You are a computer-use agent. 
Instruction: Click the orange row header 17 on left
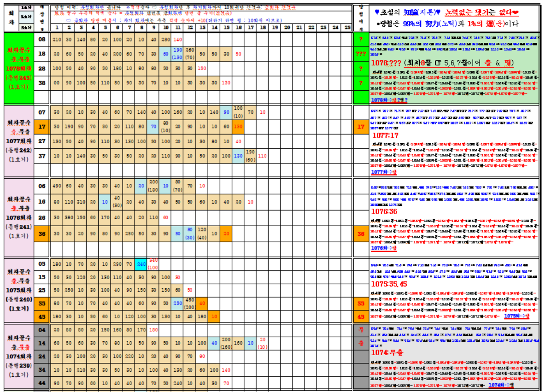42,127
